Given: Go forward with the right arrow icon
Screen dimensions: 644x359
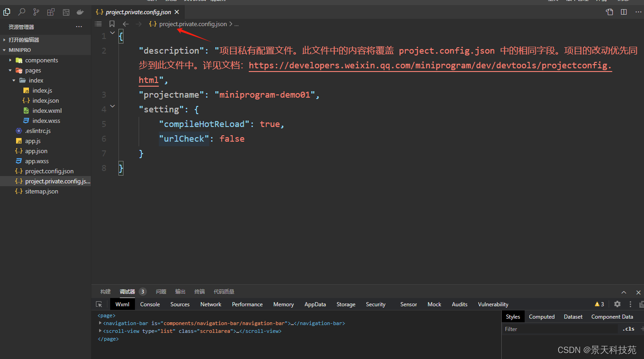Looking at the screenshot, I should [139, 24].
